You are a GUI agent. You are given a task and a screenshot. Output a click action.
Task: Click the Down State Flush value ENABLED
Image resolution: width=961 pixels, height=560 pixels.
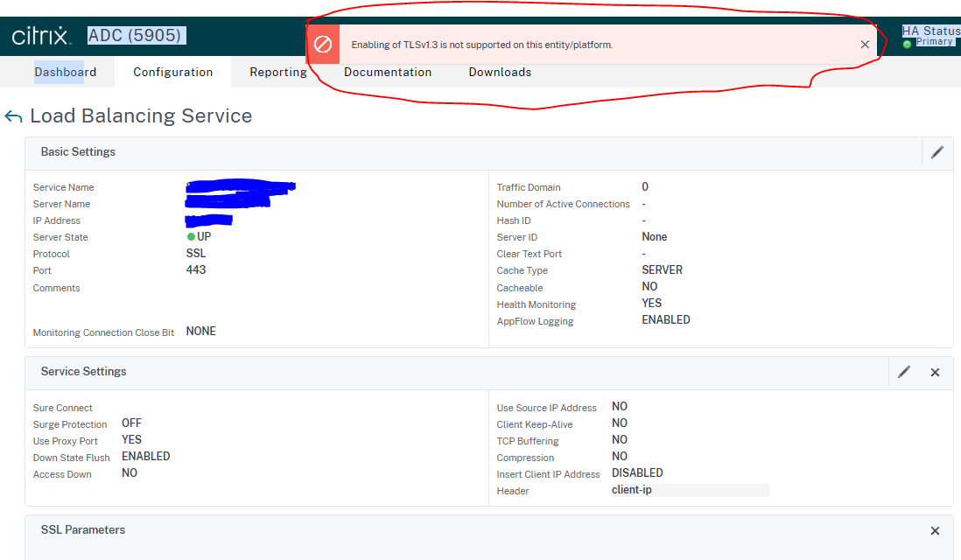(146, 457)
